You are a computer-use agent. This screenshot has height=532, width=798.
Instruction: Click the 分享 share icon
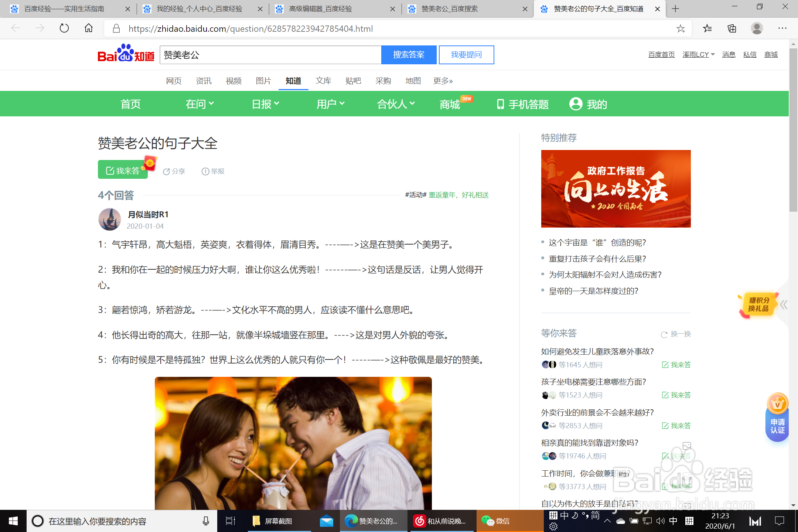click(167, 171)
